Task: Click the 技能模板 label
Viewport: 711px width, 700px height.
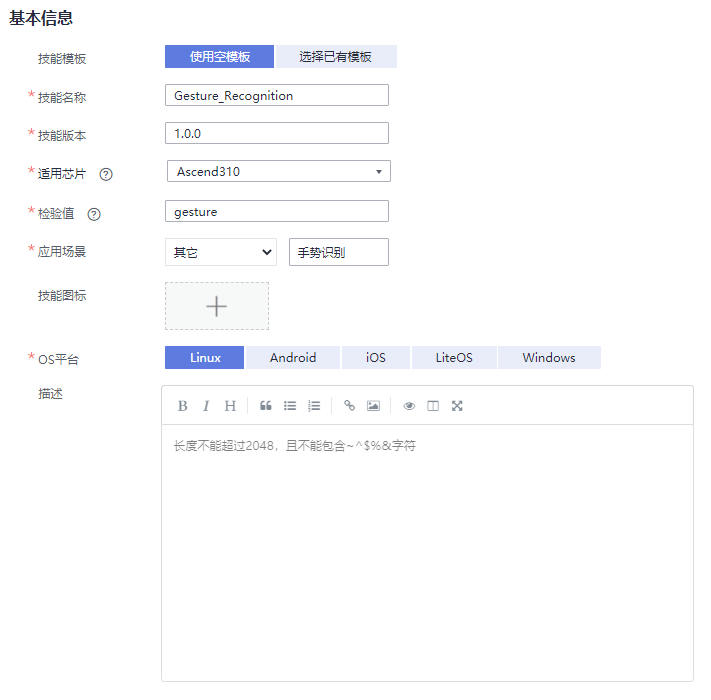Action: pos(62,59)
